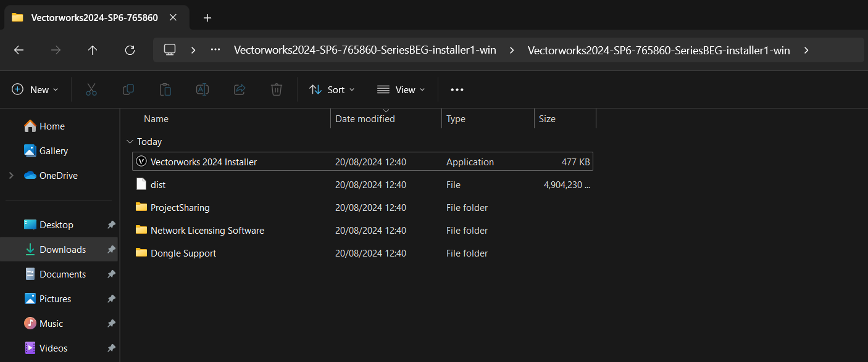Click the Copy icon in toolbar
This screenshot has width=868, height=362.
(128, 89)
